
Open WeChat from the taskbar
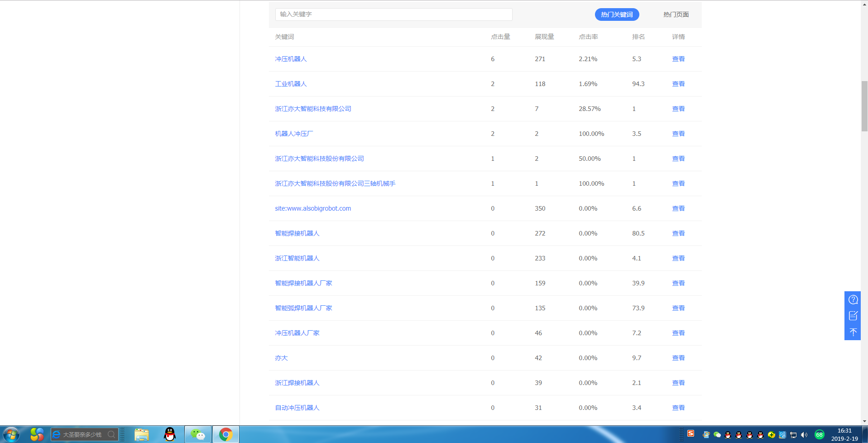pos(198,434)
